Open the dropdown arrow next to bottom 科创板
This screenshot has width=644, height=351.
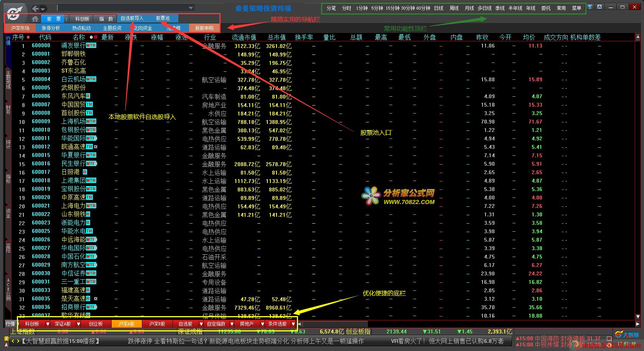[48, 324]
